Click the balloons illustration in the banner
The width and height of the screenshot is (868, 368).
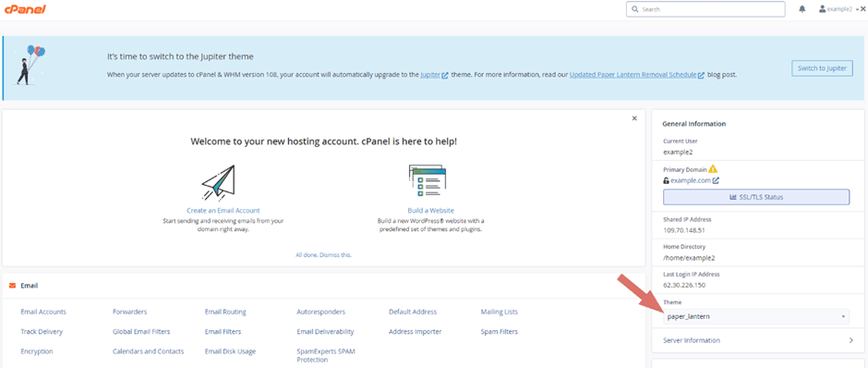coord(30,65)
